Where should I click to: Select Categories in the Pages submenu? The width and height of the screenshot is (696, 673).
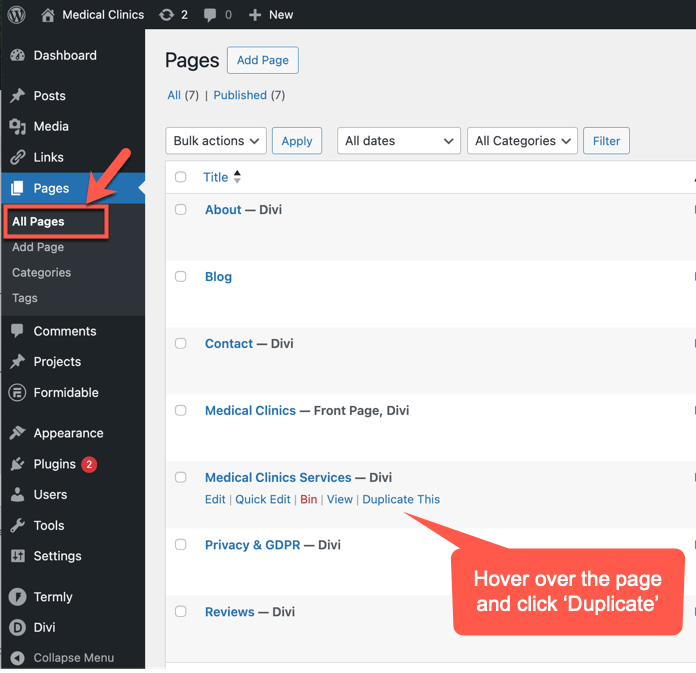pos(41,272)
